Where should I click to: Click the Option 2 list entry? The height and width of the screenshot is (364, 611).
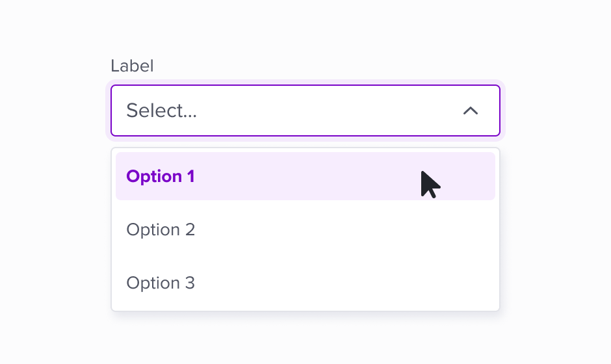pos(305,229)
